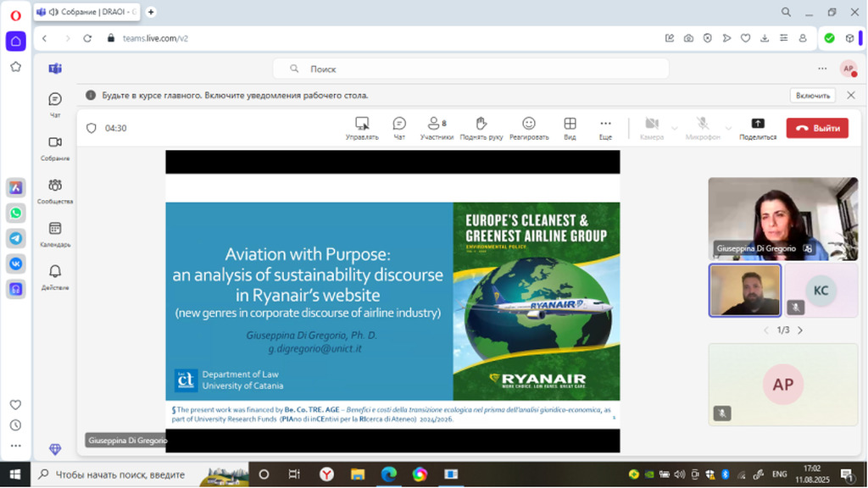Expand camera options dropdown arrow
The width and height of the screenshot is (868, 488).
pyautogui.click(x=675, y=128)
